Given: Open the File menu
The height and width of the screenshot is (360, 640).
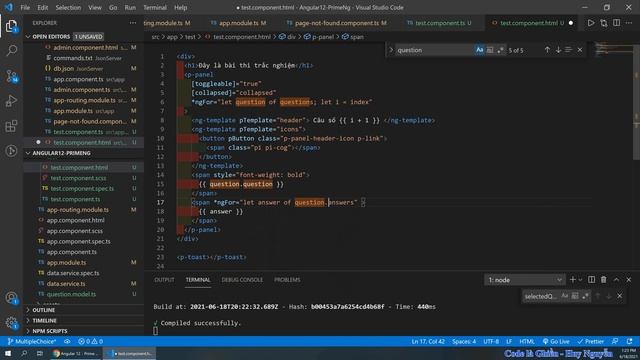Looking at the screenshot, I should [x=25, y=7].
